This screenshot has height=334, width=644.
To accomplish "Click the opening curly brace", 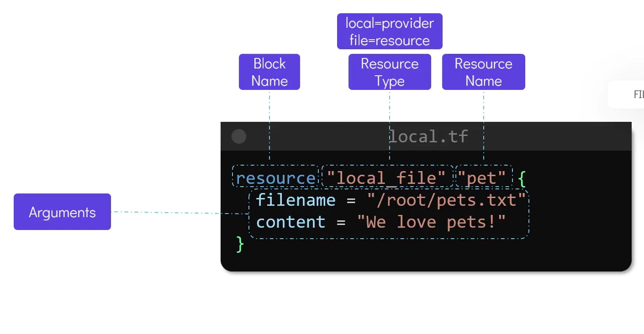I will point(522,178).
